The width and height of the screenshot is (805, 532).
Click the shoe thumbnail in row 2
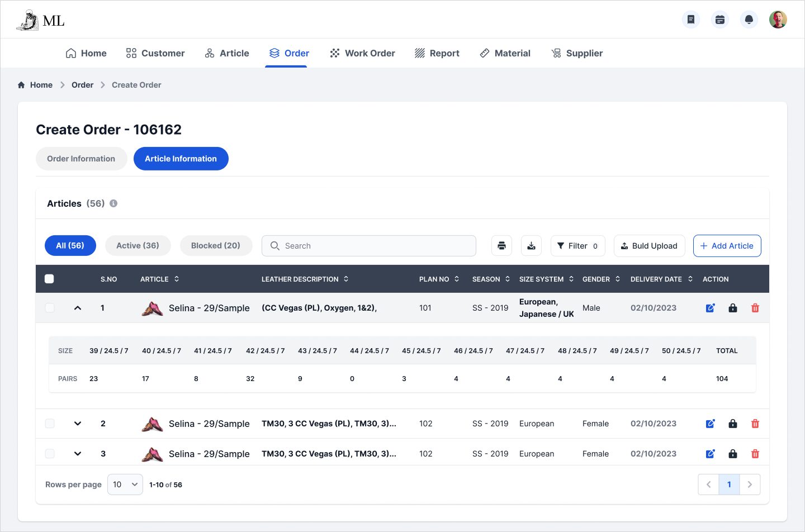pos(152,424)
